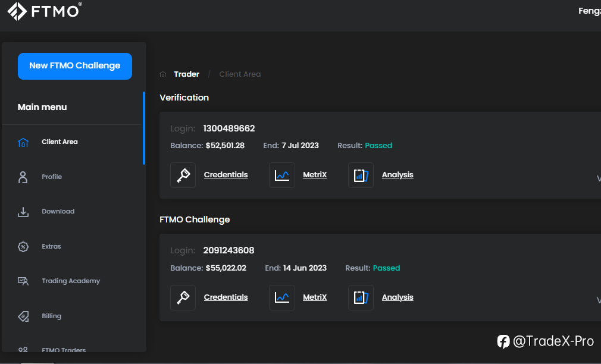Open Analysis link for login 1300489662

coord(397,175)
